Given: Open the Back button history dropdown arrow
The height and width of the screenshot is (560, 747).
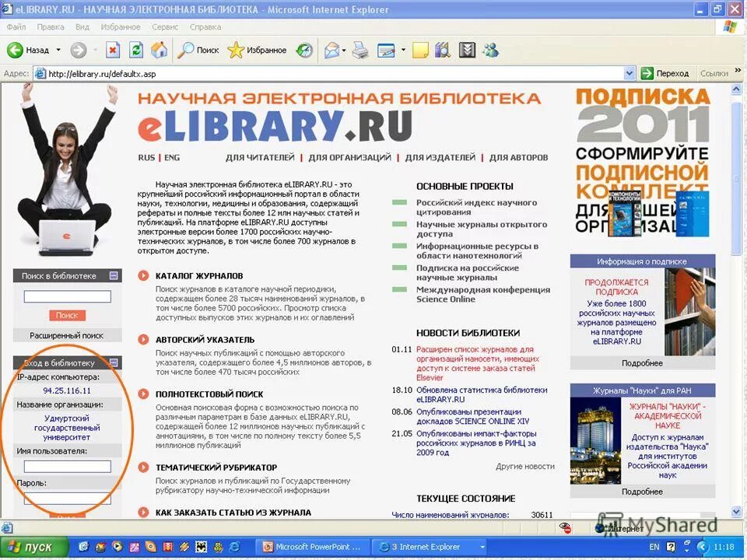Looking at the screenshot, I should [58, 50].
